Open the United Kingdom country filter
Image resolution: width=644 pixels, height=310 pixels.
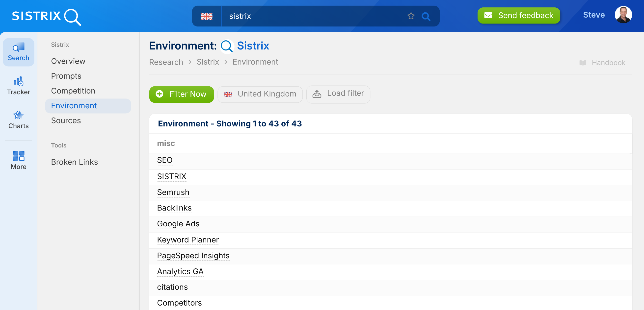pyautogui.click(x=260, y=94)
